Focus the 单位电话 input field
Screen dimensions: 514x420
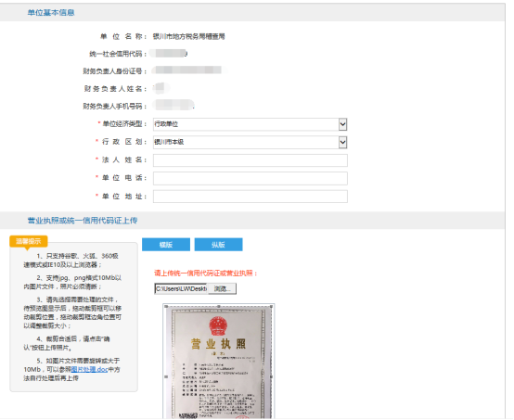[x=251, y=179]
